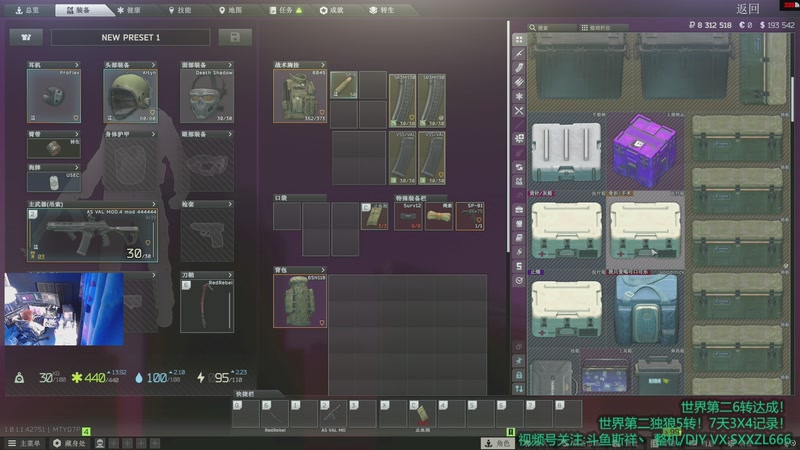Select the AS VAL MO quick bar slot
The width and height of the screenshot is (800, 450).
pyautogui.click(x=334, y=414)
